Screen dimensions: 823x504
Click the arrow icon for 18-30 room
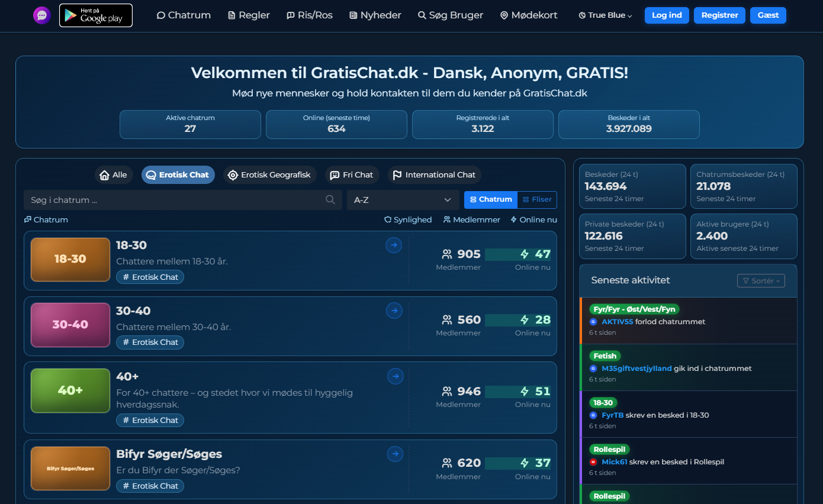394,245
